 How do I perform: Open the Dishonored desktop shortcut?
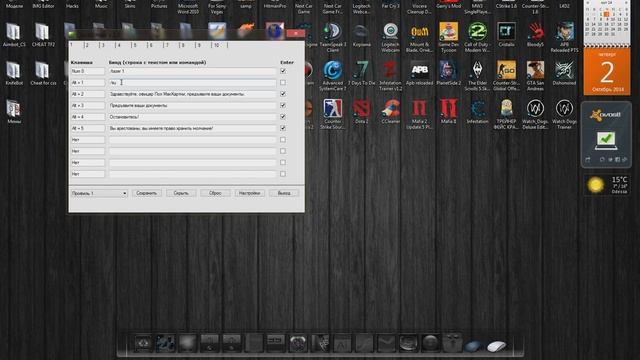(564, 73)
